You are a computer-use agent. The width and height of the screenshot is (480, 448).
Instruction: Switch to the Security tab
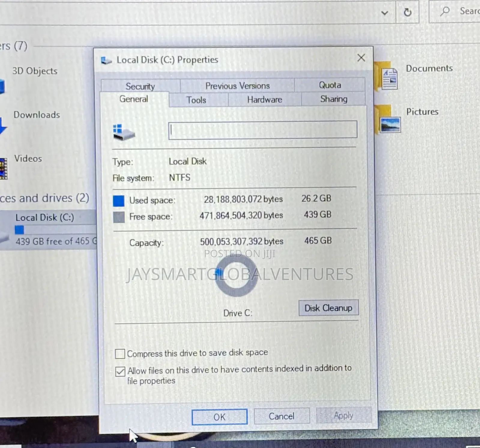140,86
